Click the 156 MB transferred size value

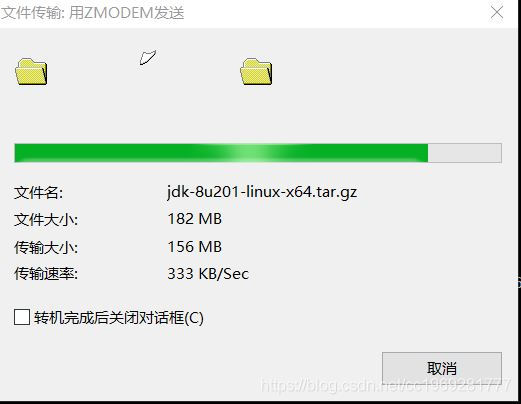195,247
